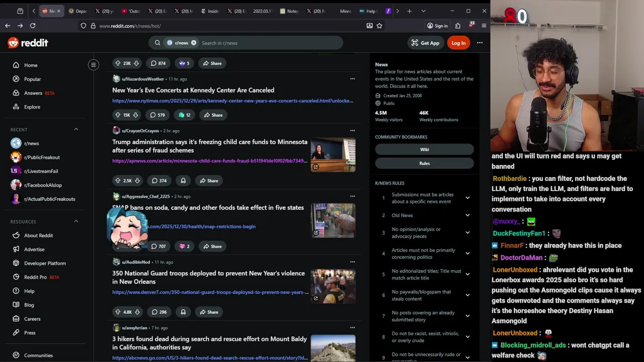Downvote the Trump administration child care post
This screenshot has height=362, width=644.
(137, 180)
